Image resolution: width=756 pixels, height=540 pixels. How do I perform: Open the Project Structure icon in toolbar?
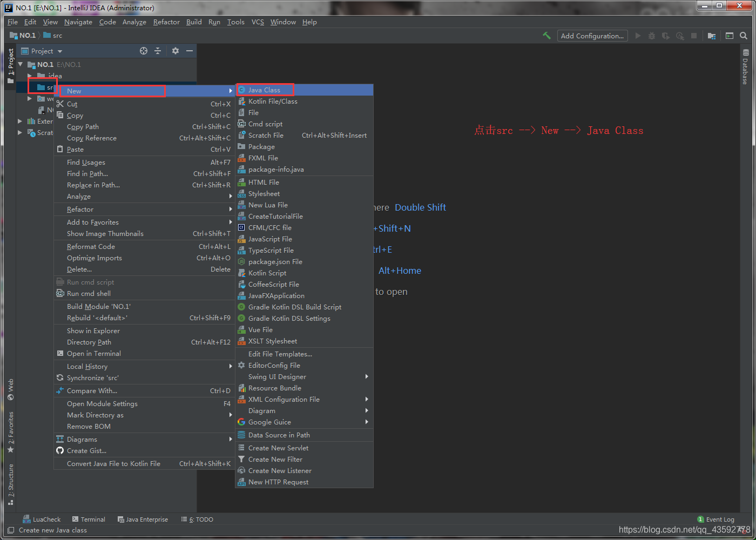[x=712, y=36]
